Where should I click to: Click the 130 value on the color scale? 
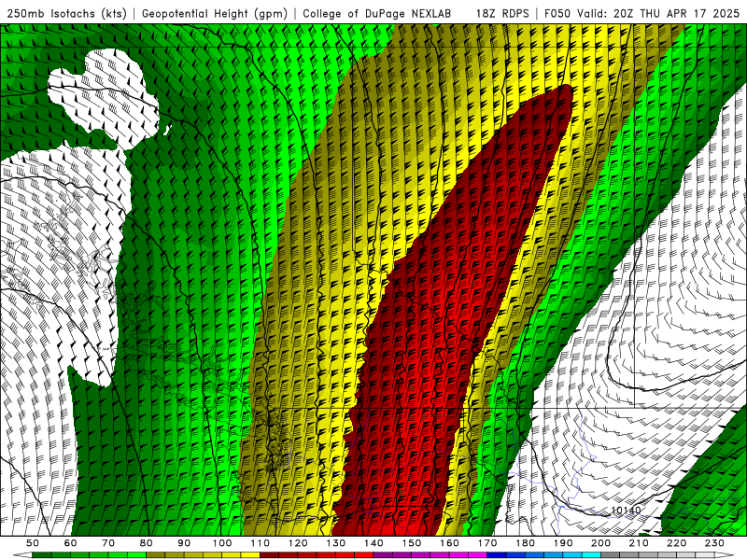336,543
